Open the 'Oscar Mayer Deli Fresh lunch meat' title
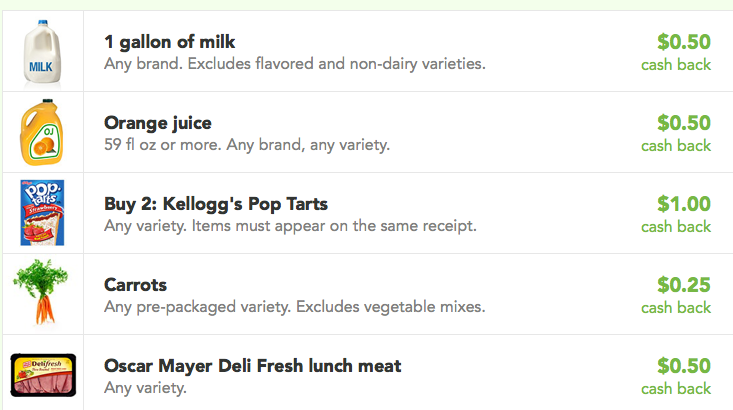 point(252,366)
